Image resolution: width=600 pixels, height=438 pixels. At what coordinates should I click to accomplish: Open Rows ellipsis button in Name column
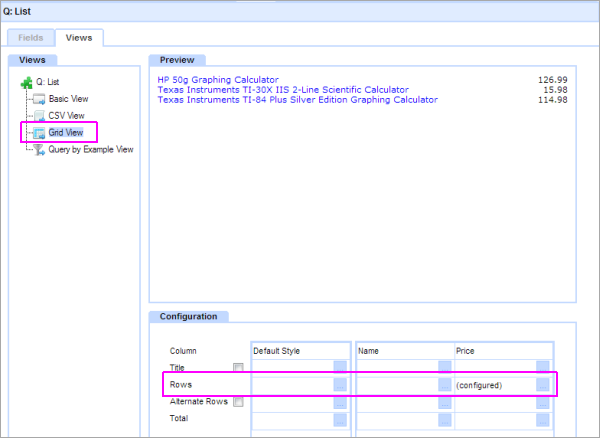coord(445,385)
